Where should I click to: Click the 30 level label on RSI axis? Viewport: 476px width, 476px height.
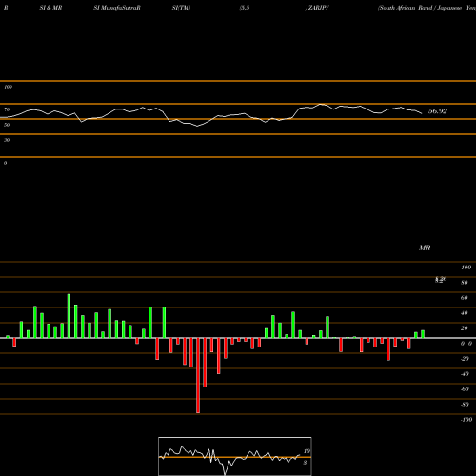(x=7, y=140)
